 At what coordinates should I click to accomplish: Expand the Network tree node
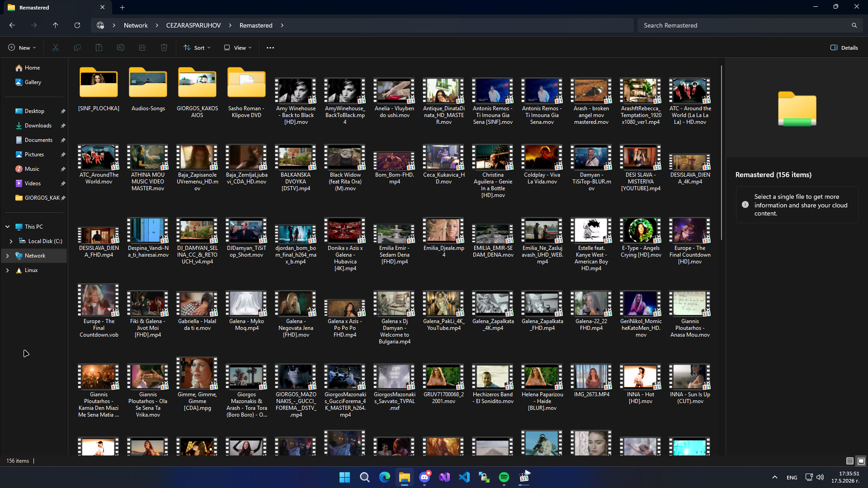tap(7, 256)
